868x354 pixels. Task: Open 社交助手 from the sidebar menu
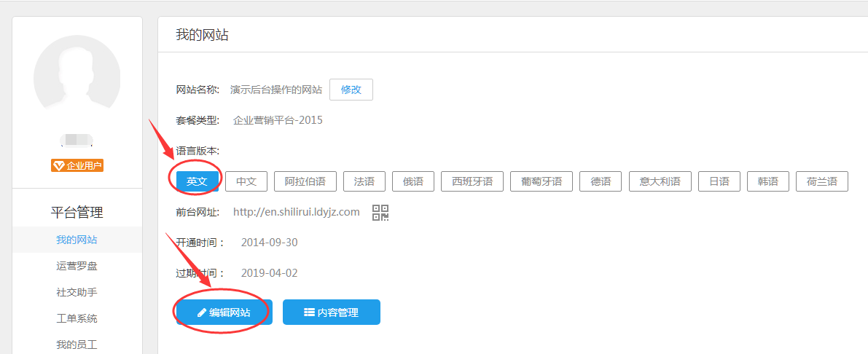(x=77, y=292)
